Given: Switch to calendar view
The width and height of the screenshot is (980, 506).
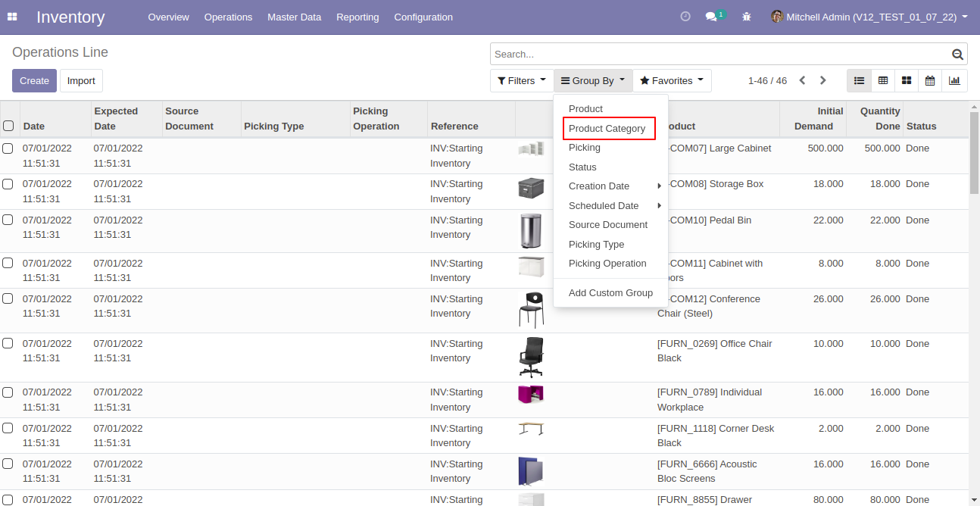Looking at the screenshot, I should (930, 80).
